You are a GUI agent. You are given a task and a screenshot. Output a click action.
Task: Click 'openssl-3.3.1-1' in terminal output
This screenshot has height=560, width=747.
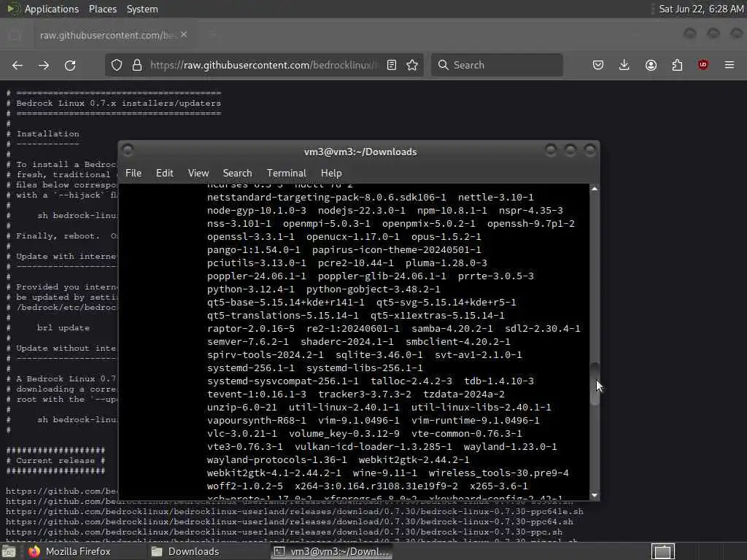(x=251, y=237)
